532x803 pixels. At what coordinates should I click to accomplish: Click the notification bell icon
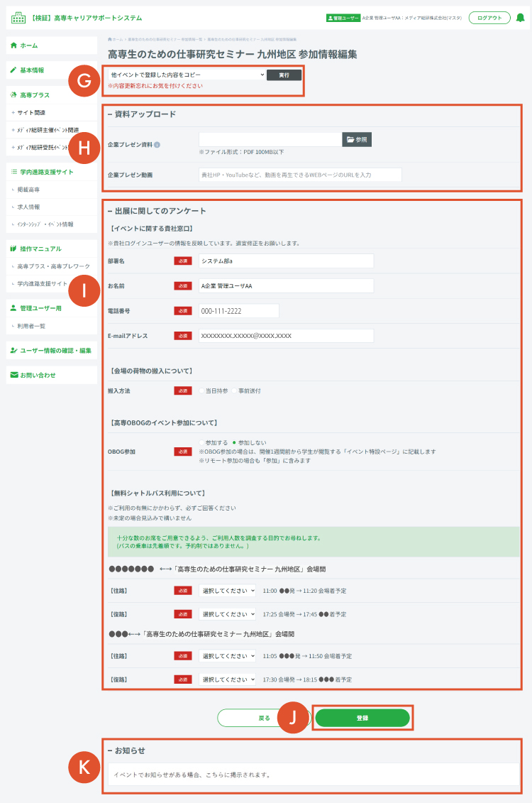click(x=520, y=18)
